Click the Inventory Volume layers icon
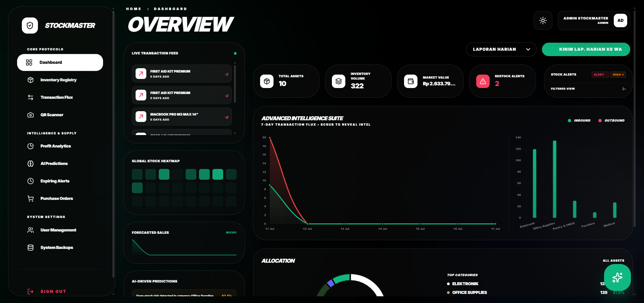Image resolution: width=644 pixels, height=303 pixels. pos(339,81)
